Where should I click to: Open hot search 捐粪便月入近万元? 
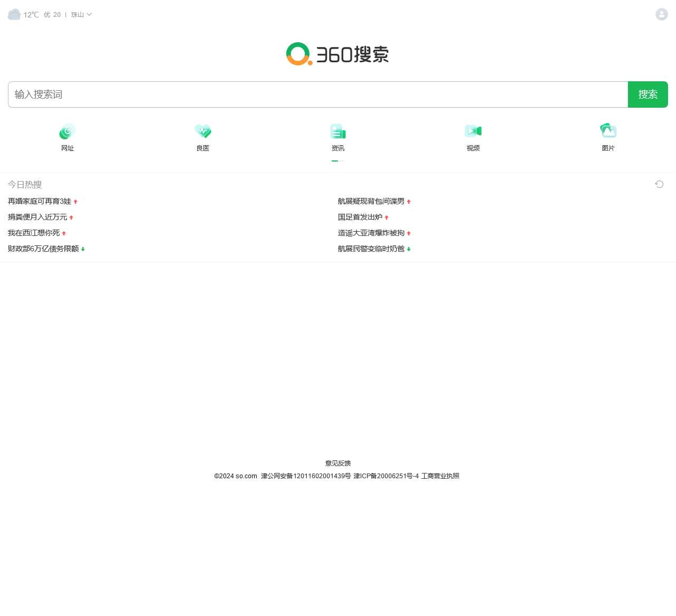(x=37, y=217)
